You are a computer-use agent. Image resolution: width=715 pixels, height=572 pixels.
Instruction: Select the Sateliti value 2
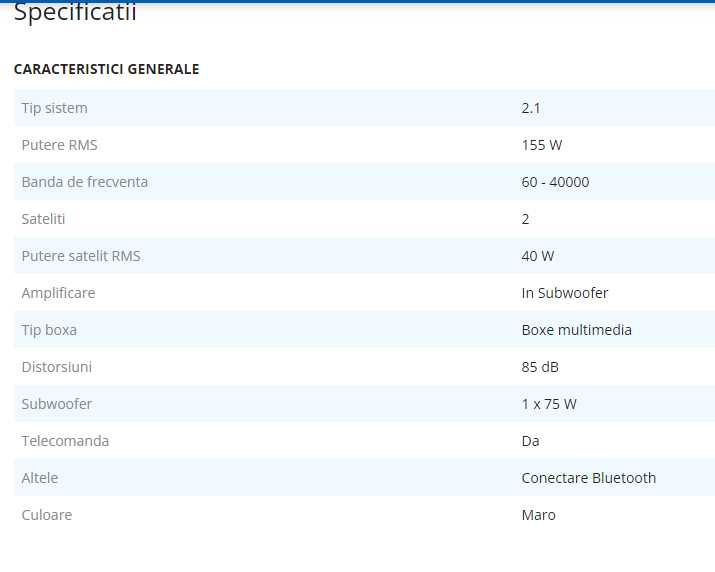point(525,219)
